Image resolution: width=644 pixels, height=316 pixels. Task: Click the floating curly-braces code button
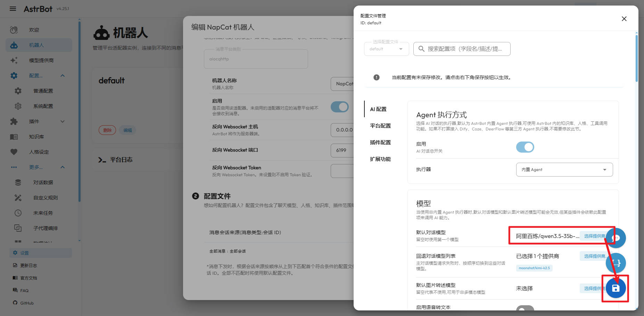tap(616, 263)
